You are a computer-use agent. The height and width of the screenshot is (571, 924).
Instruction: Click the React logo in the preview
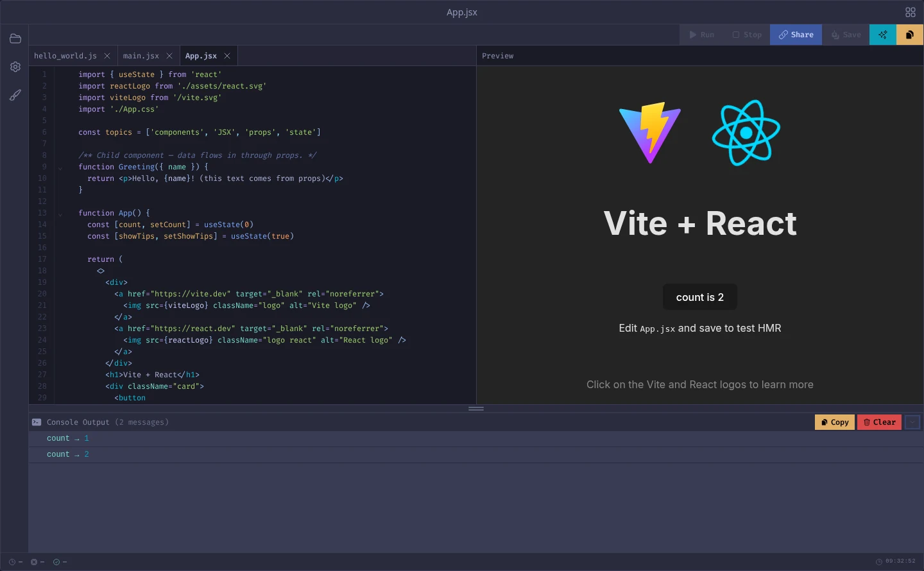pyautogui.click(x=746, y=133)
